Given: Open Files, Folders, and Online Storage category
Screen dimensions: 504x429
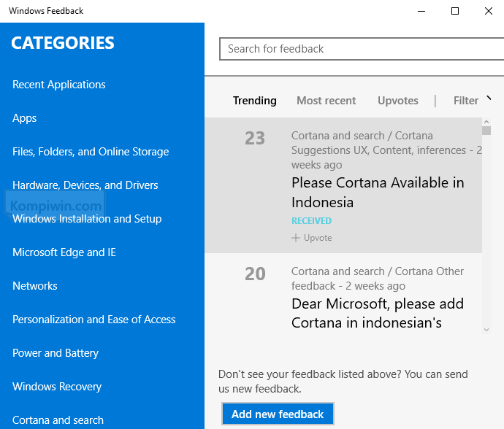Looking at the screenshot, I should (91, 152).
